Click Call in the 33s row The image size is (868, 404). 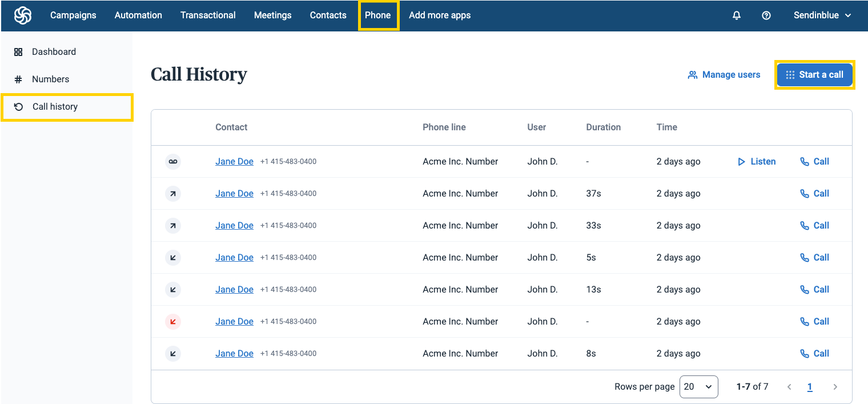[x=814, y=226]
